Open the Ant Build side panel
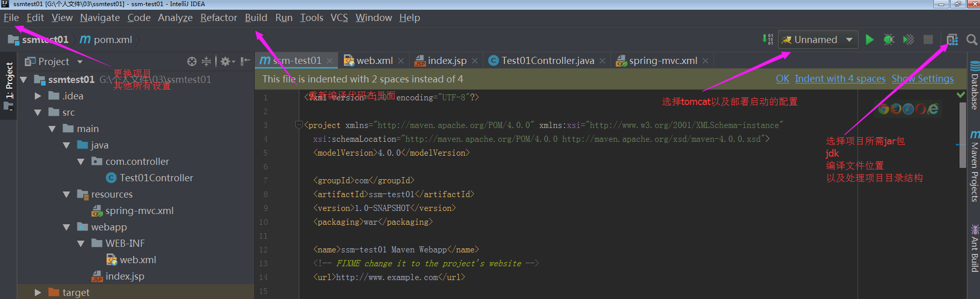Screen dimensions: 980x299 click(x=974, y=248)
